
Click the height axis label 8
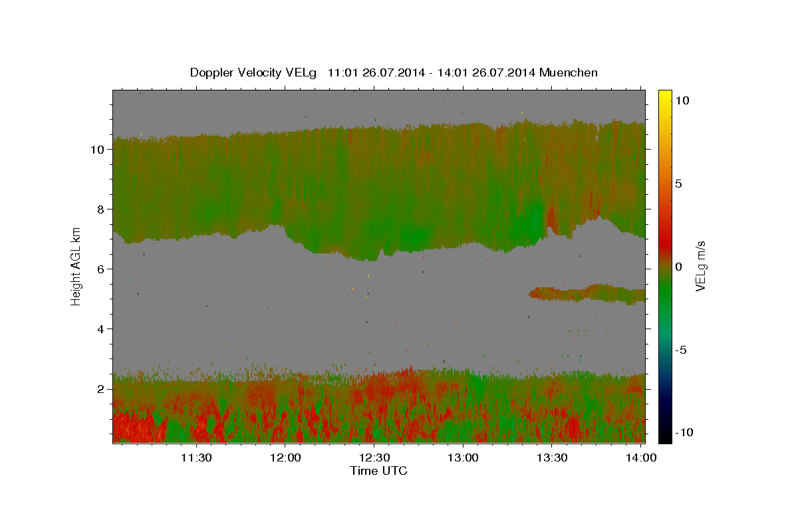[102, 209]
